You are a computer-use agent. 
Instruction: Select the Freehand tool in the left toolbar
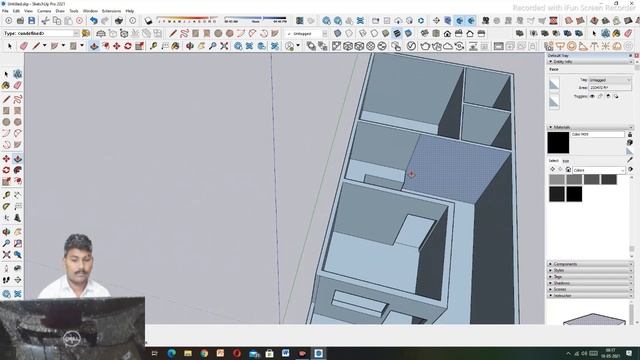18,99
